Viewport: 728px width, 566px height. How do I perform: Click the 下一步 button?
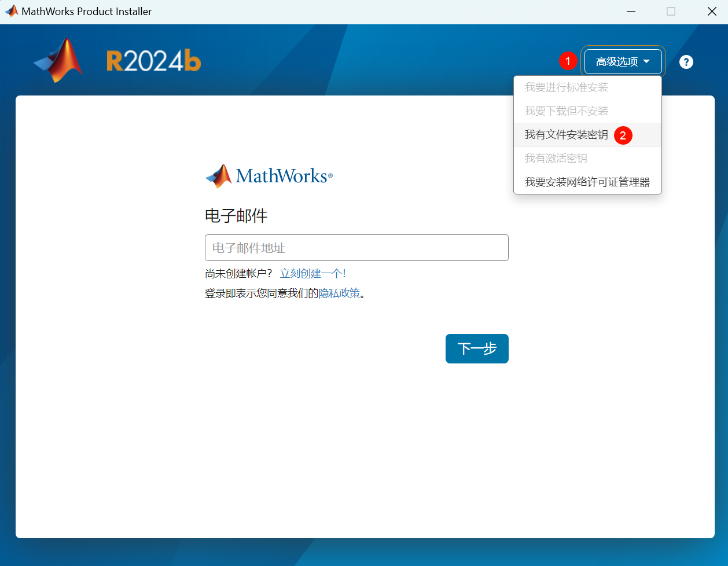477,348
